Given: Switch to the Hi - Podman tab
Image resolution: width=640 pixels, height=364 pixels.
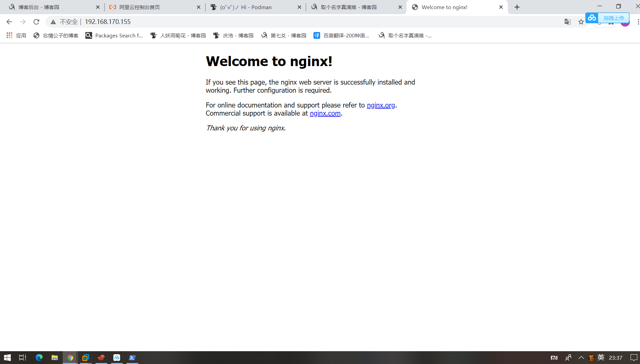Looking at the screenshot, I should (x=255, y=7).
